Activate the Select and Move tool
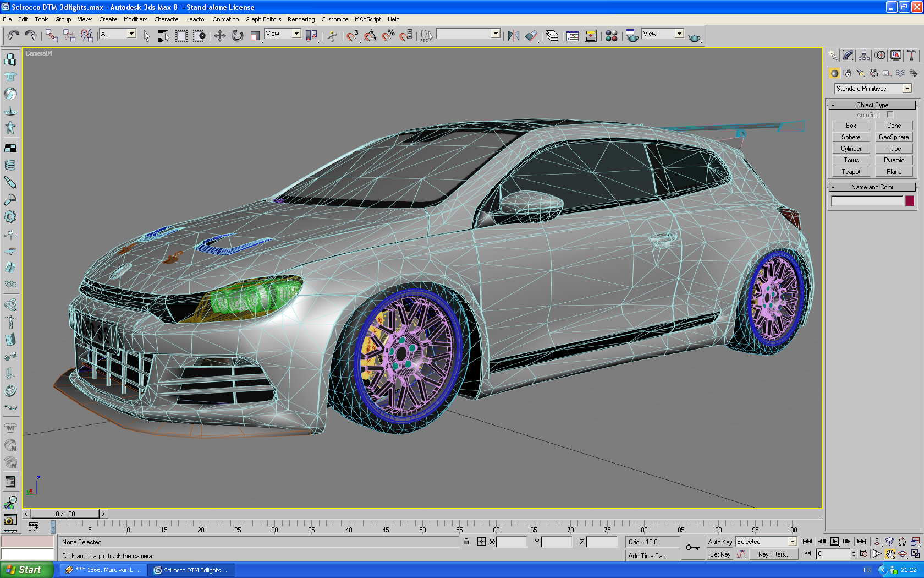The image size is (924, 578). click(x=219, y=36)
